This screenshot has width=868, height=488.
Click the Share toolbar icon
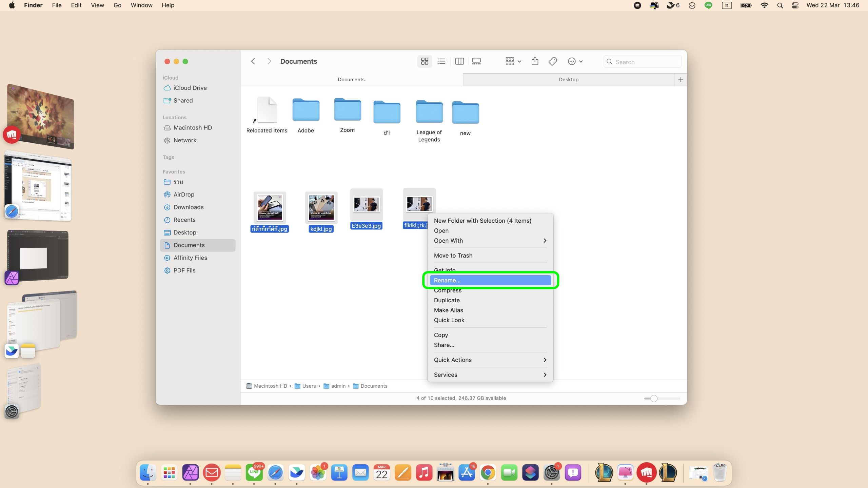click(535, 61)
